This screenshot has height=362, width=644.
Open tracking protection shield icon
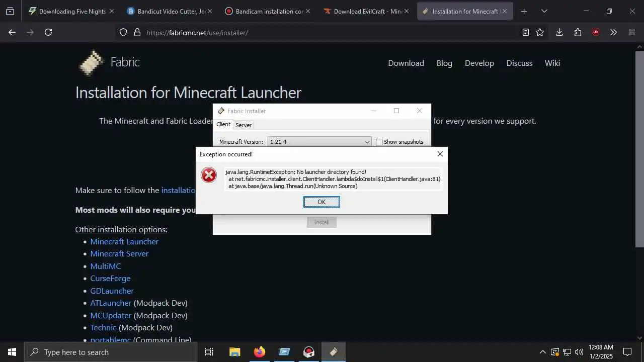click(123, 32)
